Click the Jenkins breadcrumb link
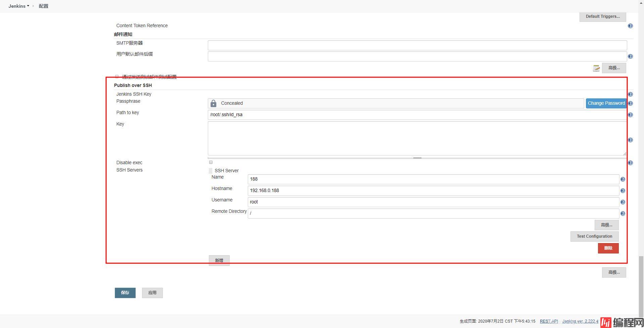The width and height of the screenshot is (644, 328). coord(17,6)
